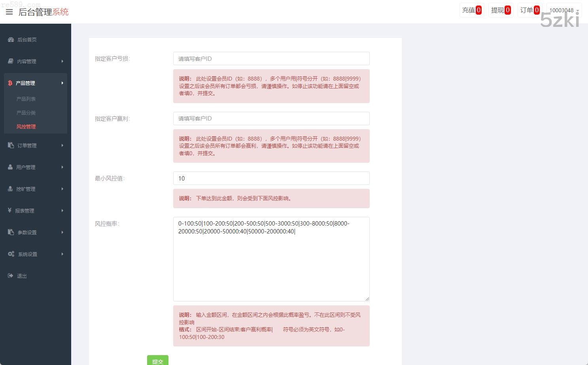588x365 pixels.
Task: Expand the 订单管理 submenu arrow
Action: pyautogui.click(x=62, y=145)
